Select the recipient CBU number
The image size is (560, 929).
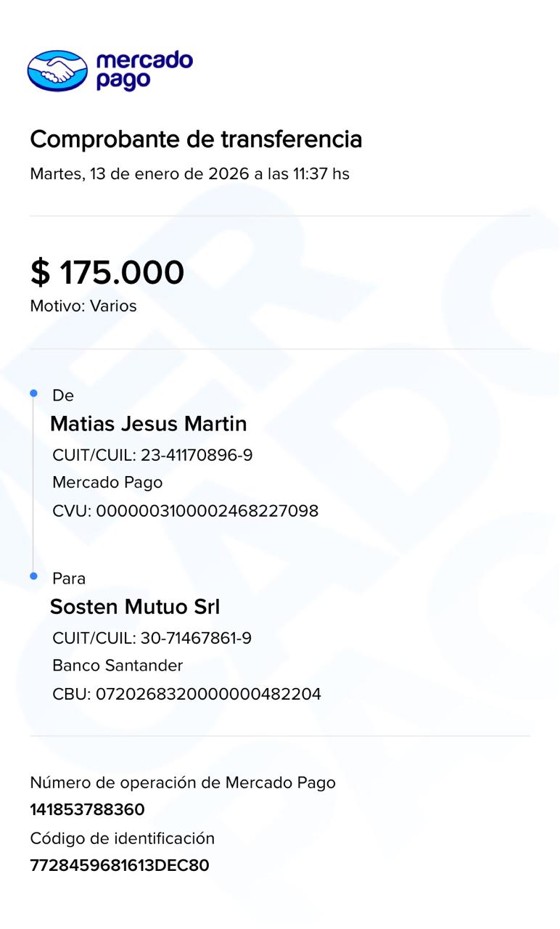[x=208, y=694]
